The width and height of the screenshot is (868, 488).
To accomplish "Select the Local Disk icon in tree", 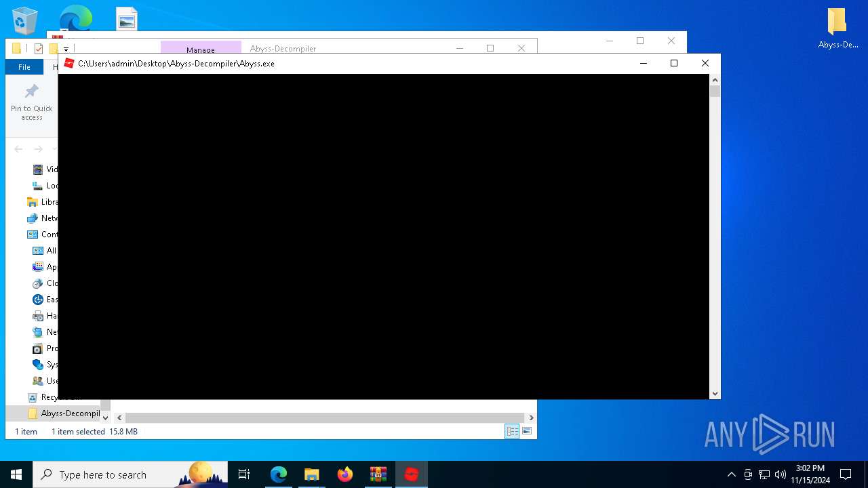I will tap(38, 186).
